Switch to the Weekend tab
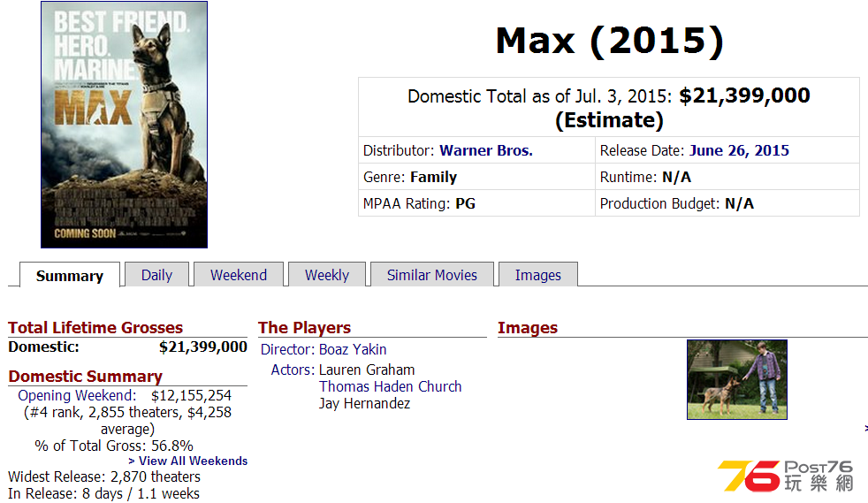 [239, 274]
